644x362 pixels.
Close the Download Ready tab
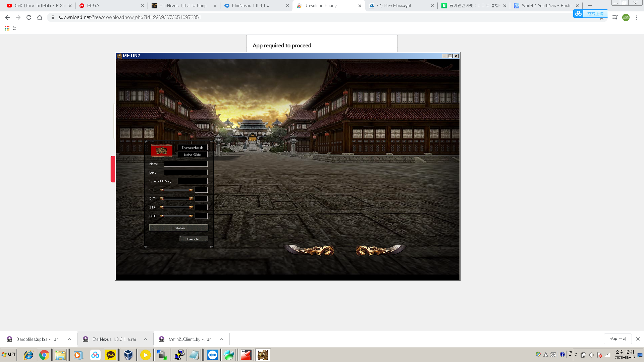(x=360, y=6)
